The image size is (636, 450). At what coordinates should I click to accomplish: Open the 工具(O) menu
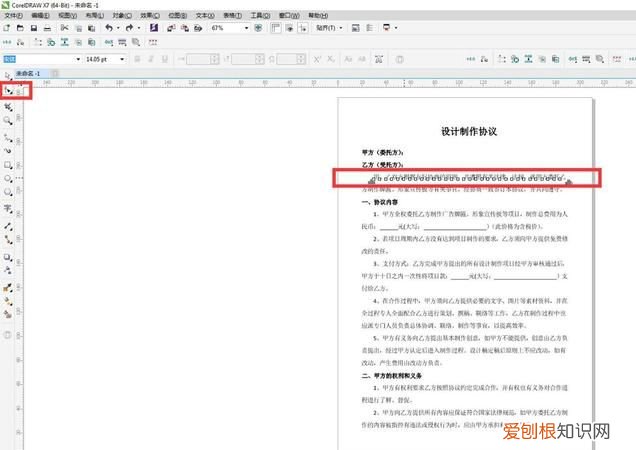point(260,15)
